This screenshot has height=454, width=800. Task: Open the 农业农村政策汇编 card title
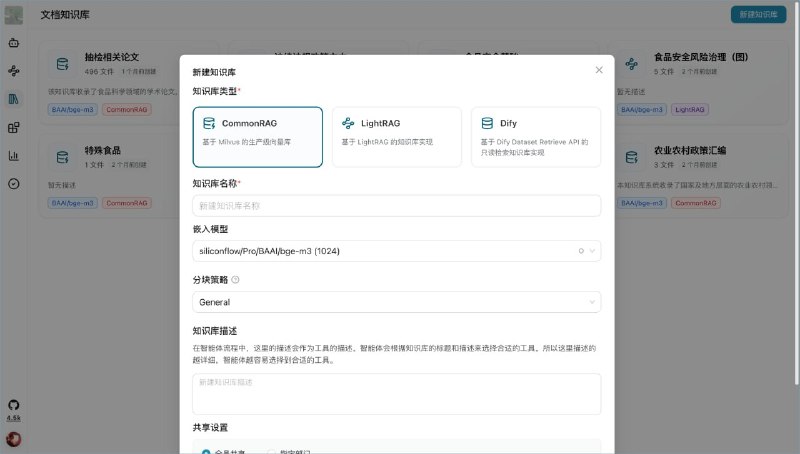point(690,150)
